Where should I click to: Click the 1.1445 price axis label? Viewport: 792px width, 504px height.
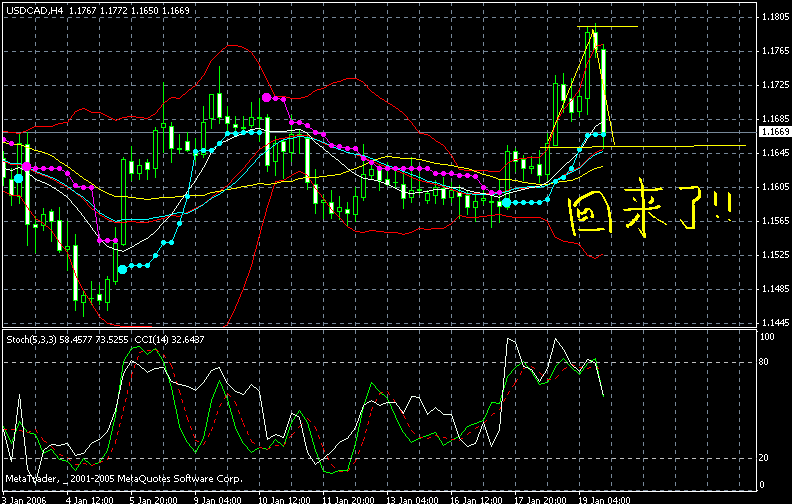pyautogui.click(x=775, y=323)
